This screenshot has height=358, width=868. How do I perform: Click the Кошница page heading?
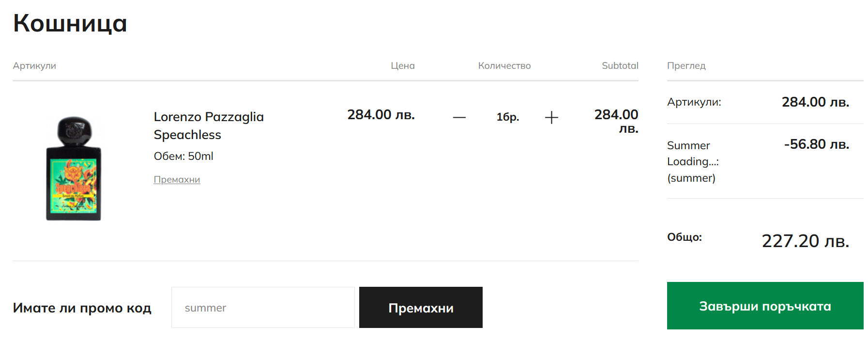pyautogui.click(x=70, y=23)
